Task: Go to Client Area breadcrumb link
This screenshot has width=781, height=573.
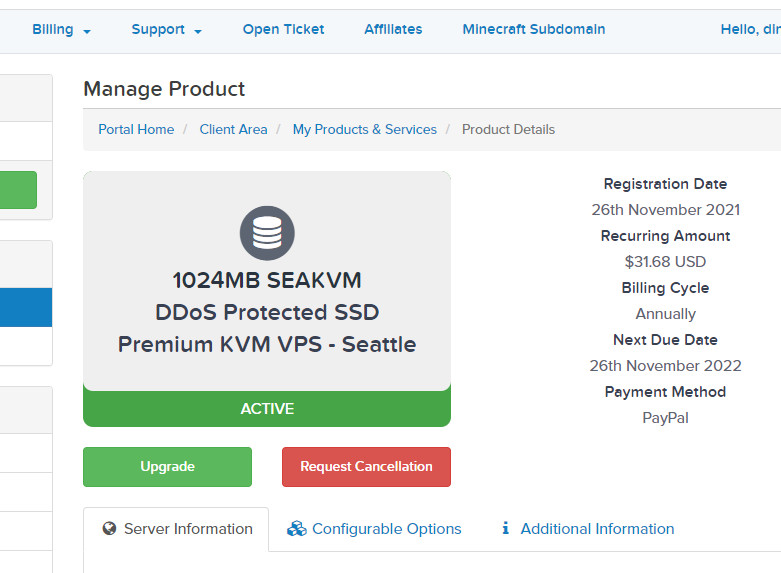Action: coord(233,130)
